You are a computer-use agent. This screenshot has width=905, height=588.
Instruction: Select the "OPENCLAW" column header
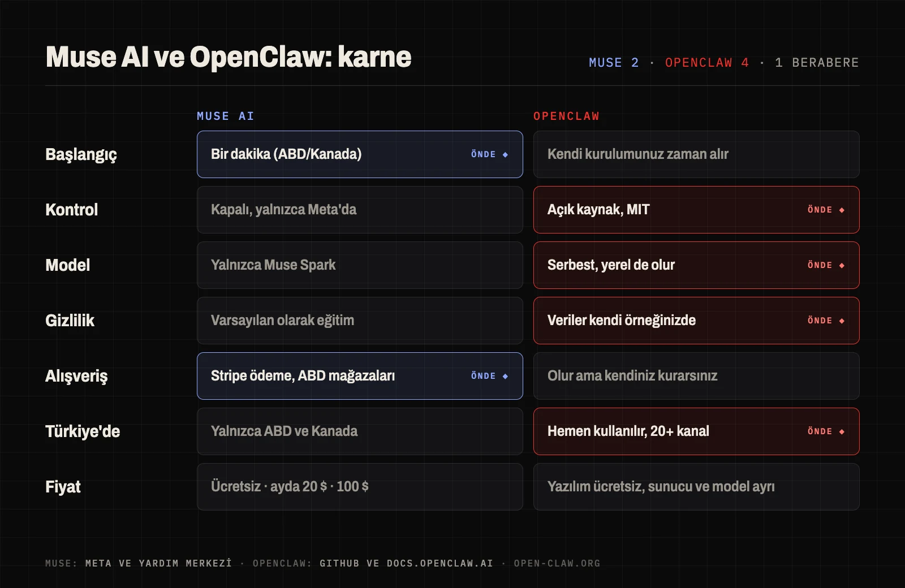[566, 116]
